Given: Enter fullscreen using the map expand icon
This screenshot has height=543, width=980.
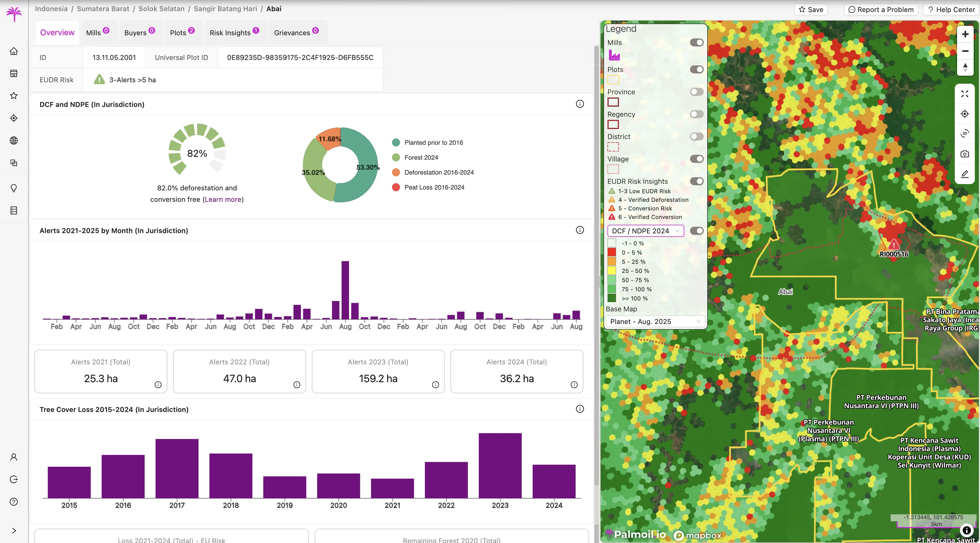Looking at the screenshot, I should (x=965, y=94).
